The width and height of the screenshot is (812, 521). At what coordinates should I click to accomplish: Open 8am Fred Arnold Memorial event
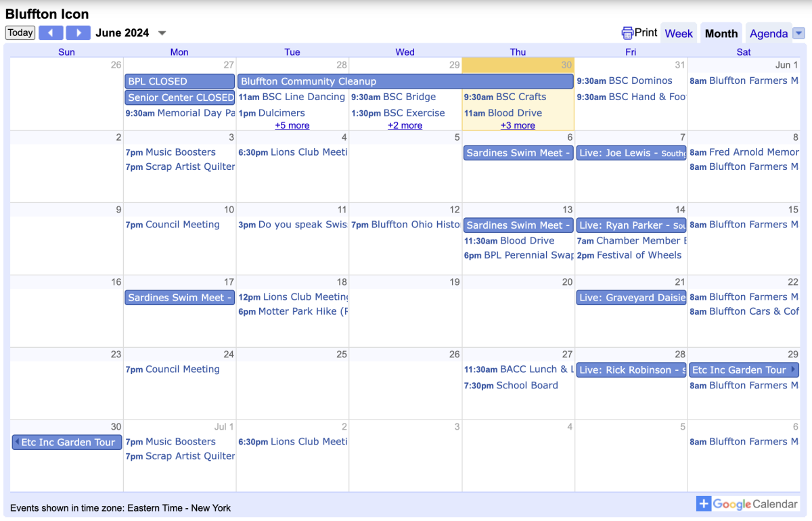click(744, 152)
